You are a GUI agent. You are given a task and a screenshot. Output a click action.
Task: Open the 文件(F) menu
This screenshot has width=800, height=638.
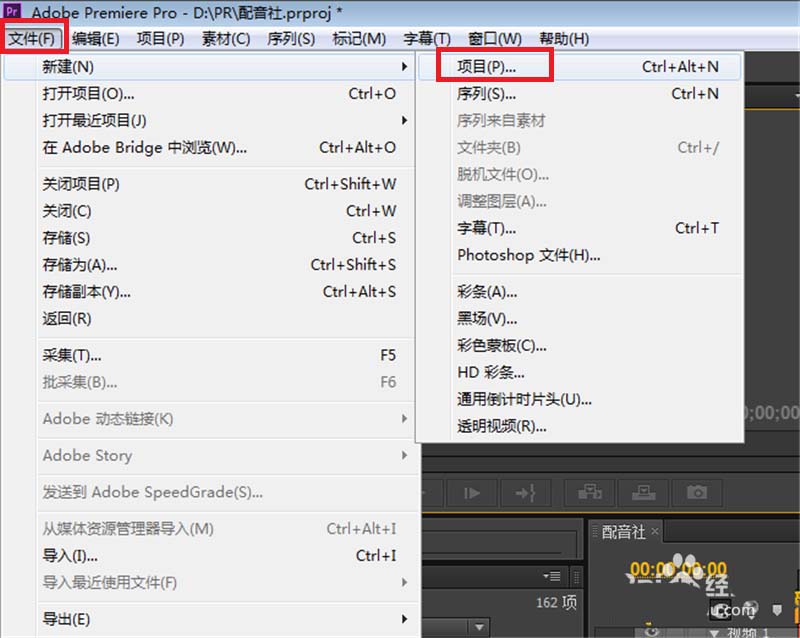point(32,39)
